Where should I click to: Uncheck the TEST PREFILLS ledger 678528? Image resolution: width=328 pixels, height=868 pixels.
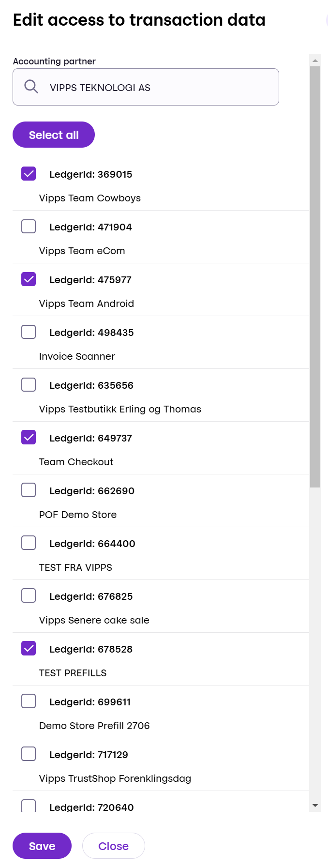(x=29, y=648)
